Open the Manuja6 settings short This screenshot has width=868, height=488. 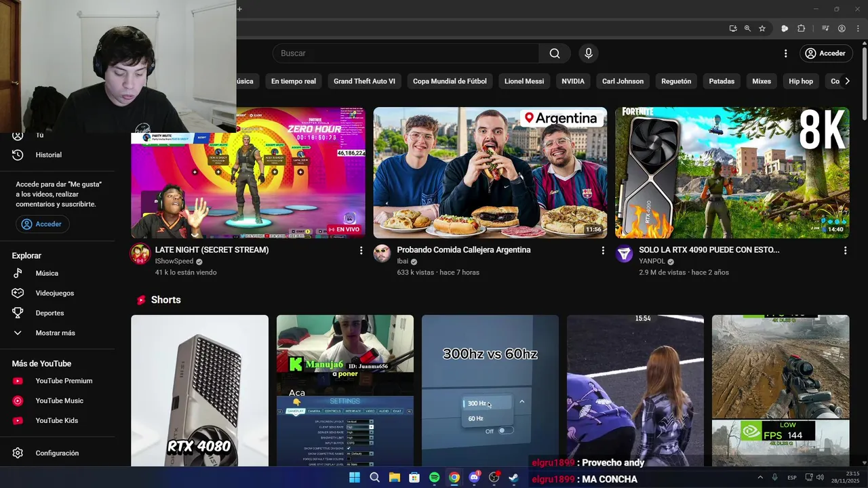pyautogui.click(x=345, y=390)
